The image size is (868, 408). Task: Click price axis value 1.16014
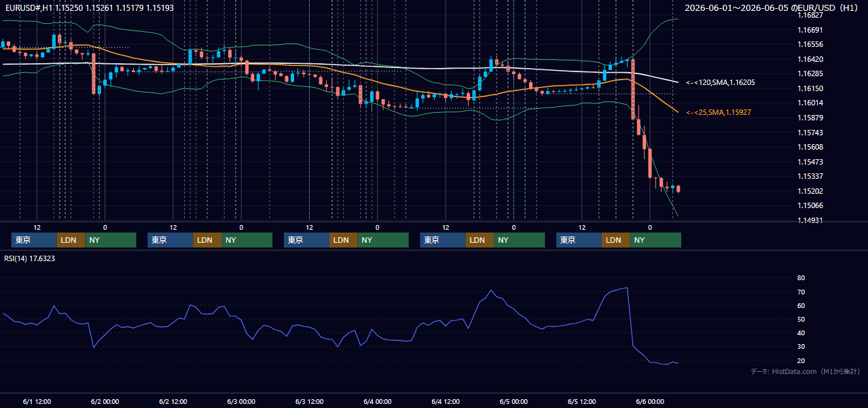810,103
